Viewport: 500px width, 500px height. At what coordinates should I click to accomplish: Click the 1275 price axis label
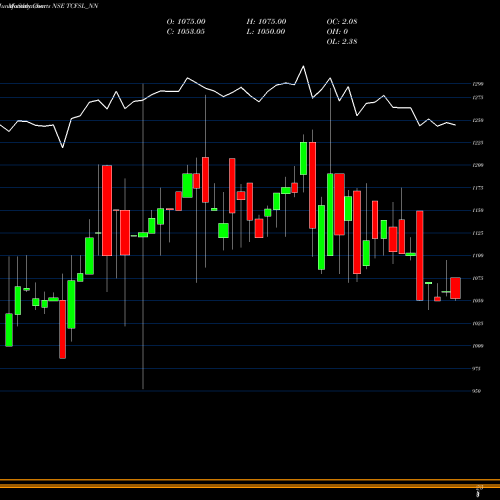pyautogui.click(x=478, y=98)
